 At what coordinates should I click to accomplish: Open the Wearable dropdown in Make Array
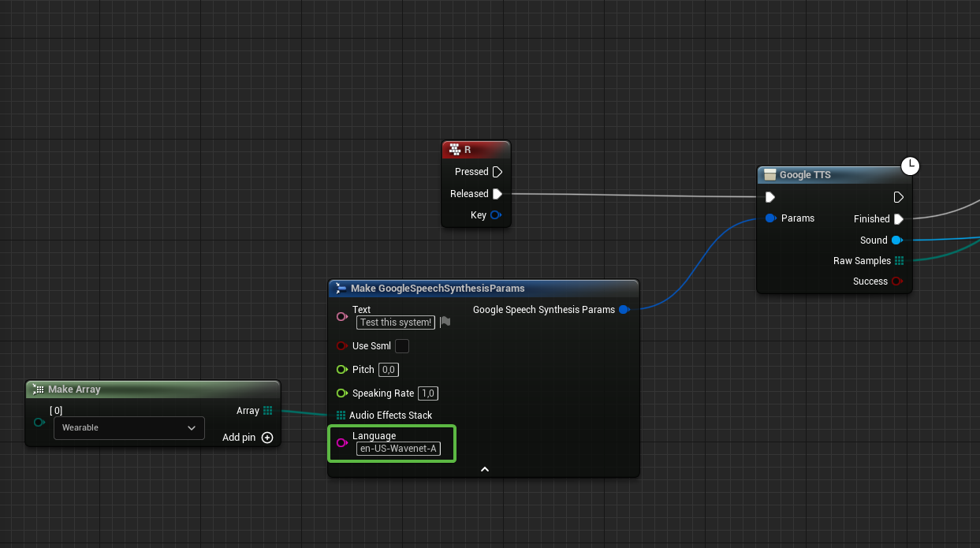click(x=129, y=428)
